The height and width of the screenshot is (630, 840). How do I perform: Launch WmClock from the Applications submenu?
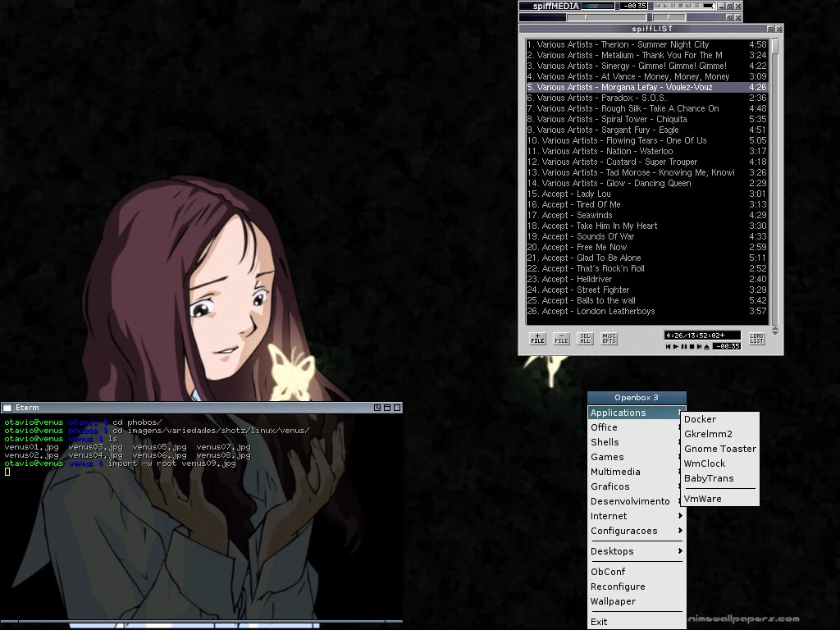click(720, 464)
